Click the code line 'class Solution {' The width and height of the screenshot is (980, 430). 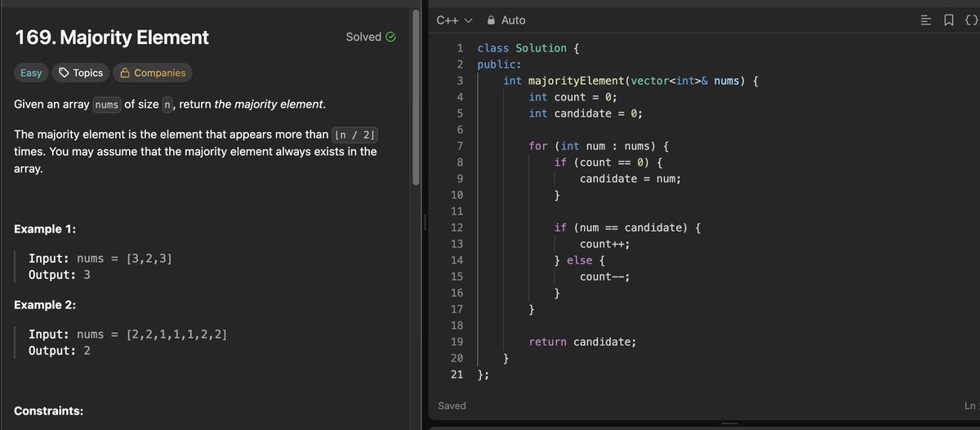pyautogui.click(x=528, y=48)
